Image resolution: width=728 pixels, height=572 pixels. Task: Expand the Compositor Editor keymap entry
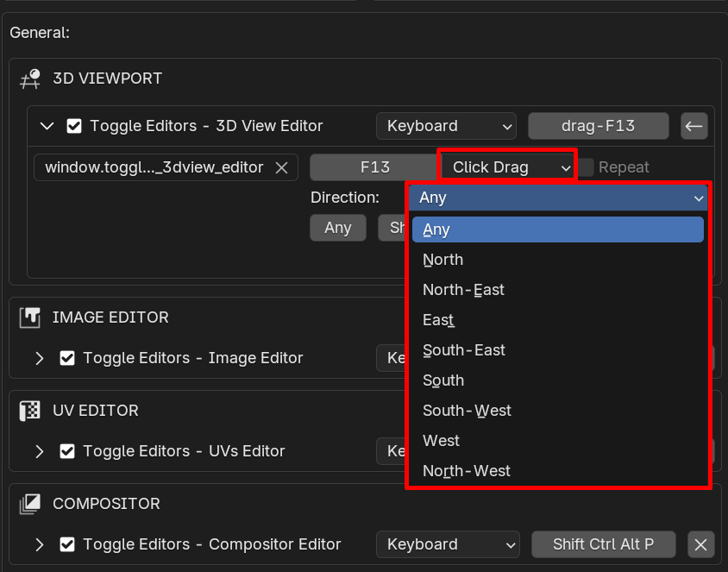tap(40, 544)
